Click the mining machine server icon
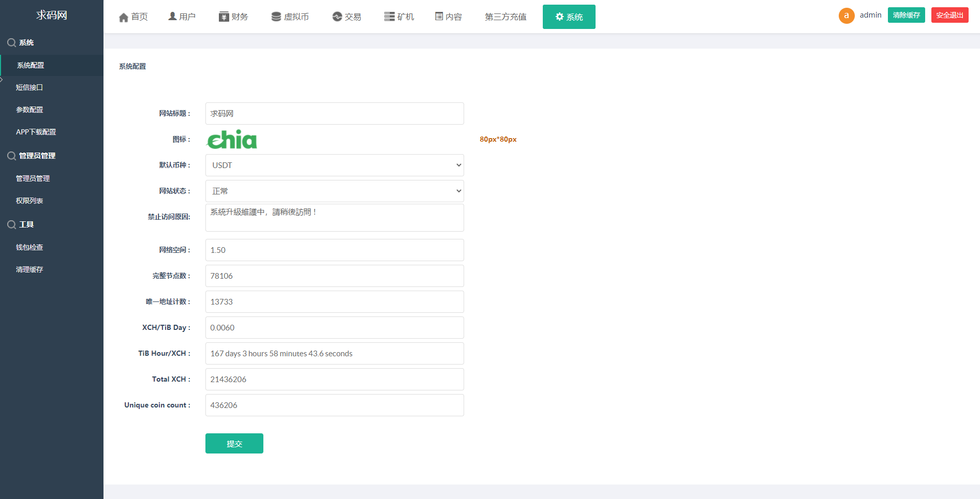This screenshot has width=980, height=499. click(390, 17)
